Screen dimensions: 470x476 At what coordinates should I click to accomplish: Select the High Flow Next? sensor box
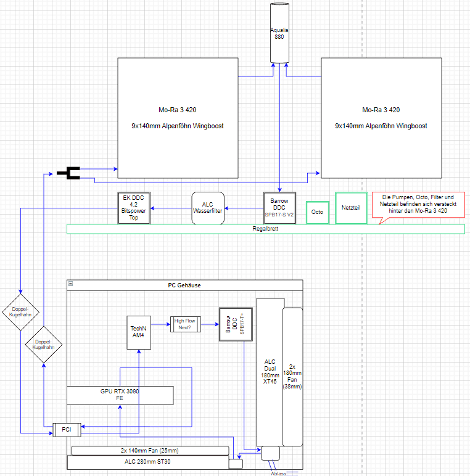(x=186, y=324)
